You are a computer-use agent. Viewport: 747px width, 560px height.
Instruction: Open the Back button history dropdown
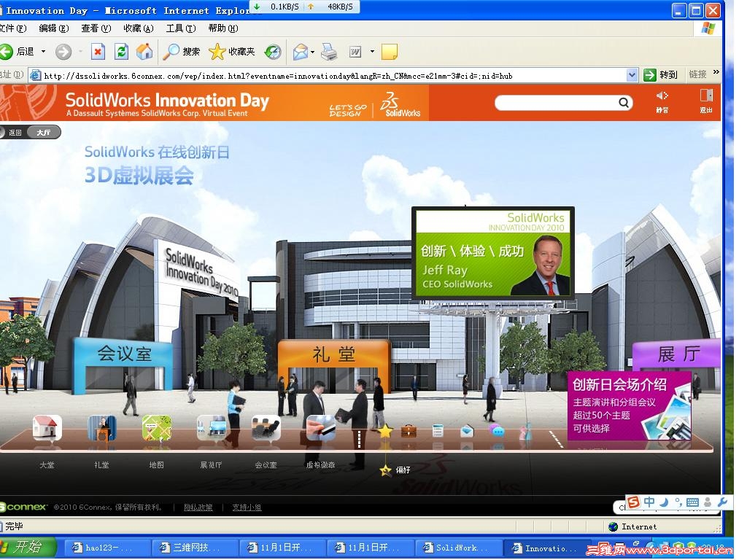coord(43,52)
